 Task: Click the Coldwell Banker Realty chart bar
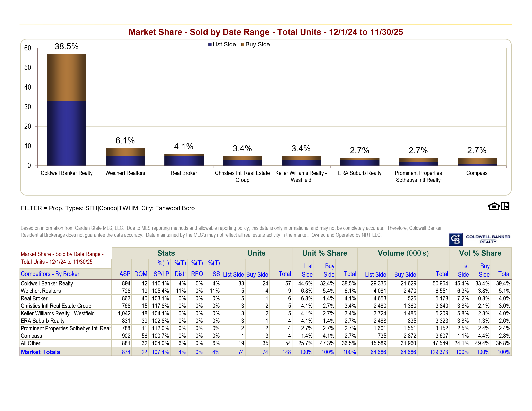(x=67, y=110)
